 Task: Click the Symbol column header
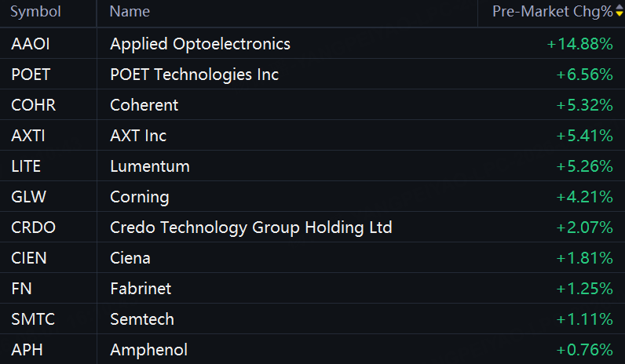[x=35, y=12]
